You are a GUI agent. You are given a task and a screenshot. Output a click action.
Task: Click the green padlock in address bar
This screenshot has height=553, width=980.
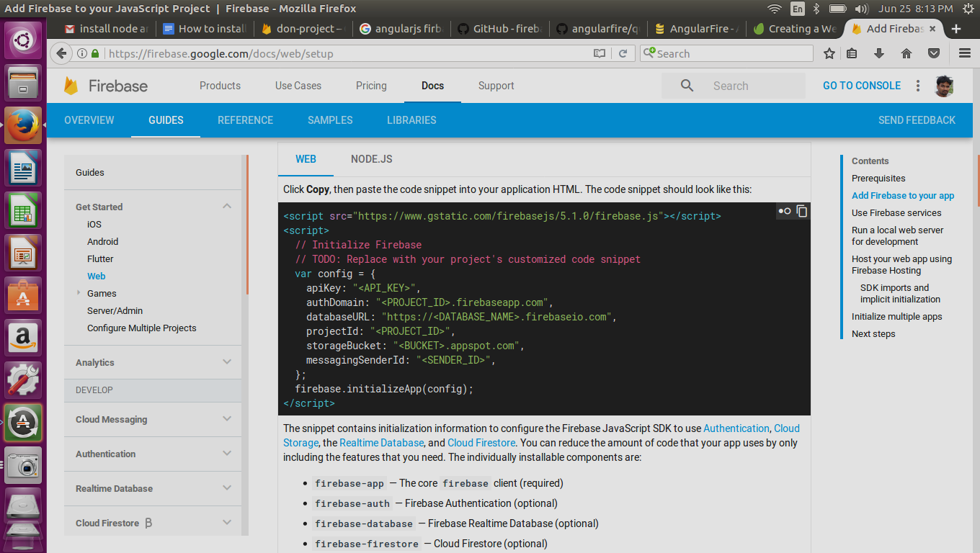coord(95,53)
